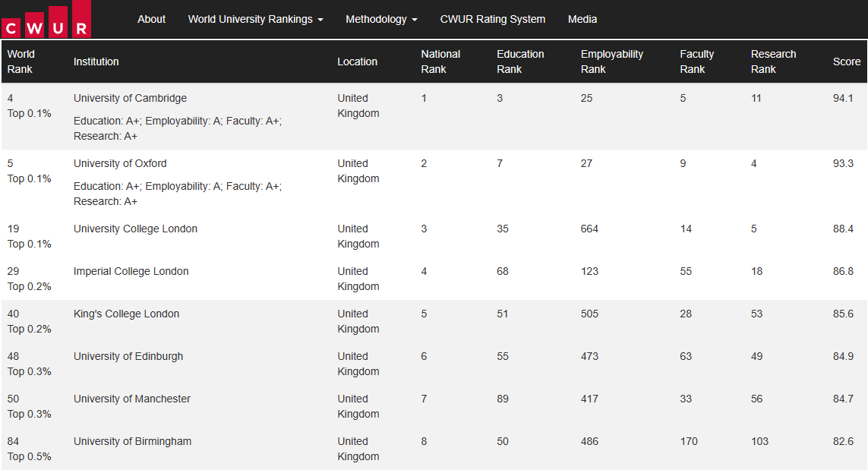Click the National Rank column header
This screenshot has height=470, width=868.
440,62
